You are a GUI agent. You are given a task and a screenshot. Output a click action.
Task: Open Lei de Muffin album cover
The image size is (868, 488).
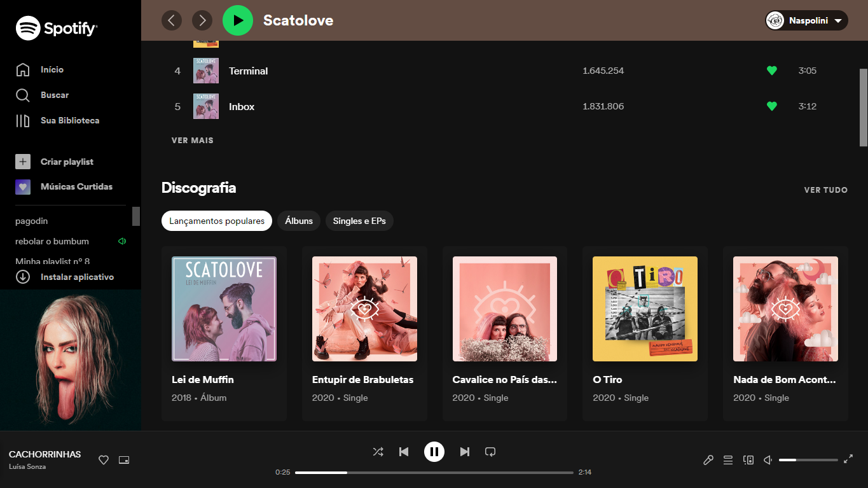(x=224, y=309)
